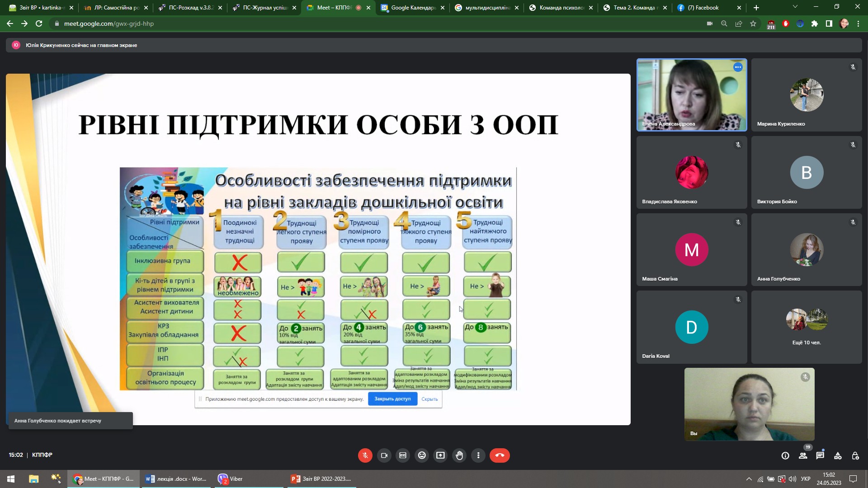The image size is (868, 488).
Task: Turn on captions in Meet
Action: pos(403,455)
